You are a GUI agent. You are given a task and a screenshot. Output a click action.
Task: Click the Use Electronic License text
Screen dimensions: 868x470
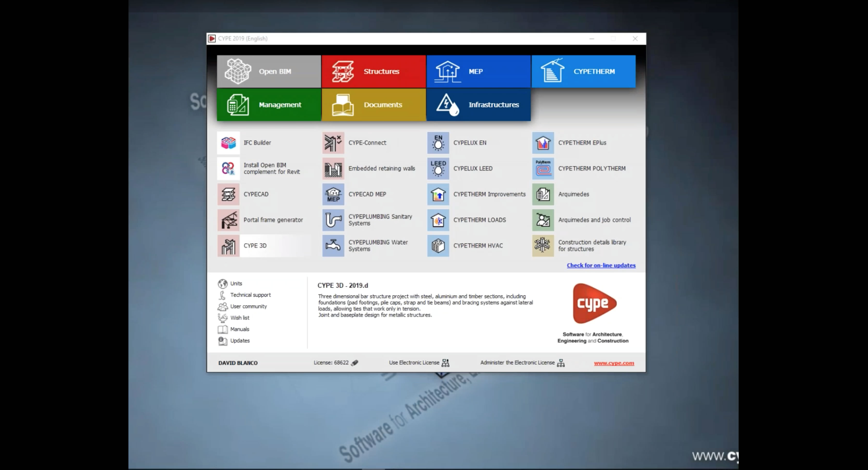coord(414,363)
